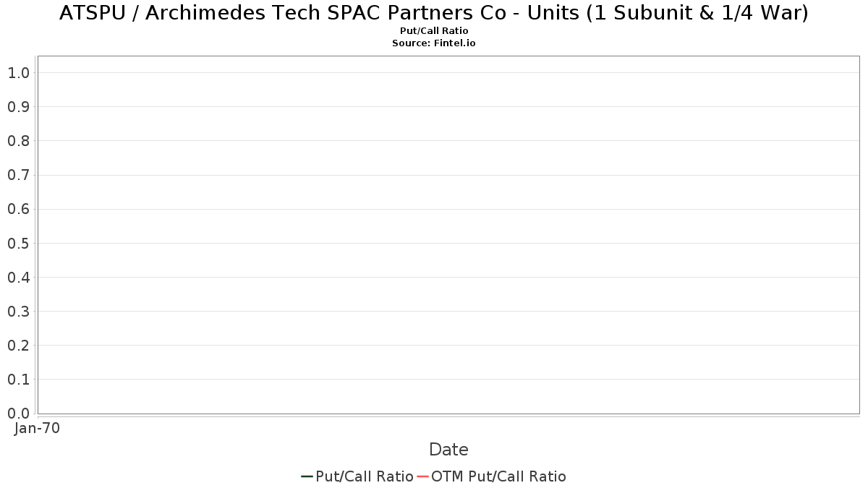This screenshot has height=488, width=868.
Task: Select the Jan-70 x-axis tick label
Action: (37, 428)
